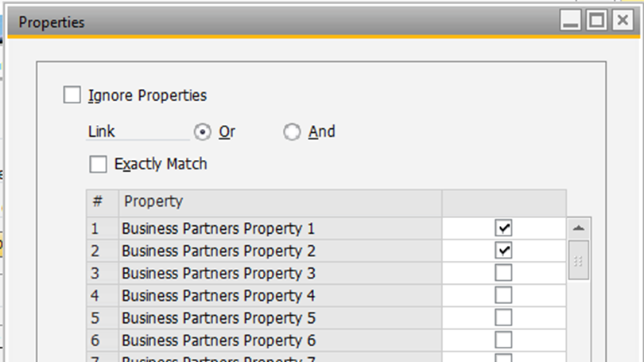Click the Property column header
Screen dimensions: 644x362
(x=280, y=202)
